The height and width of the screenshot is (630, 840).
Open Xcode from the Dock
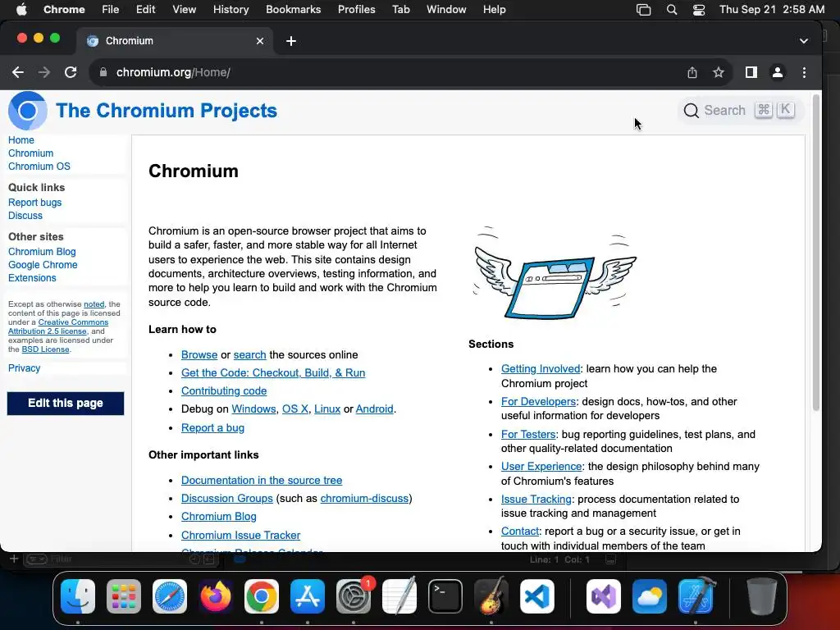tap(696, 596)
